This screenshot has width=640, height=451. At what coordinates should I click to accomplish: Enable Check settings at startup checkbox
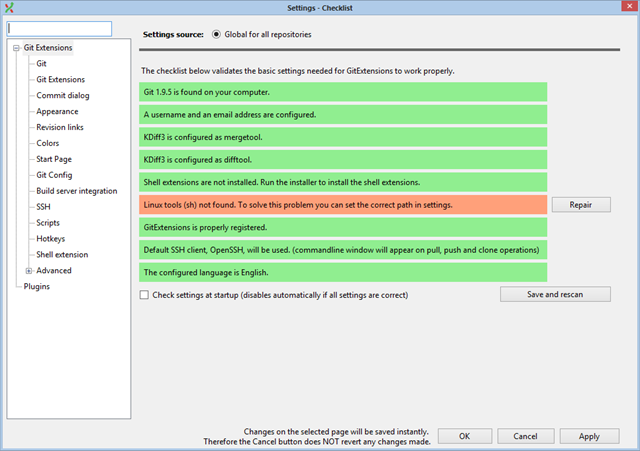144,295
